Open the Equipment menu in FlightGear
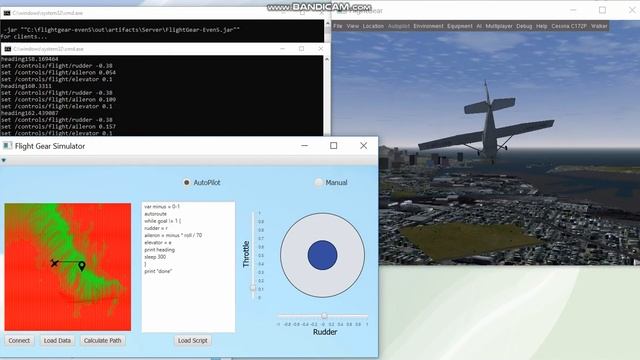This screenshot has height=360, width=640. pos(460,26)
